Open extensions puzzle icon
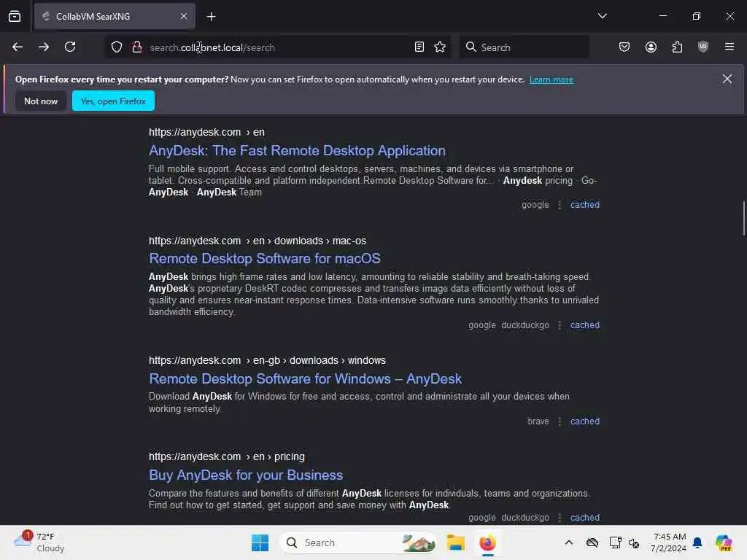Viewport: 747px width, 560px height. 677,47
